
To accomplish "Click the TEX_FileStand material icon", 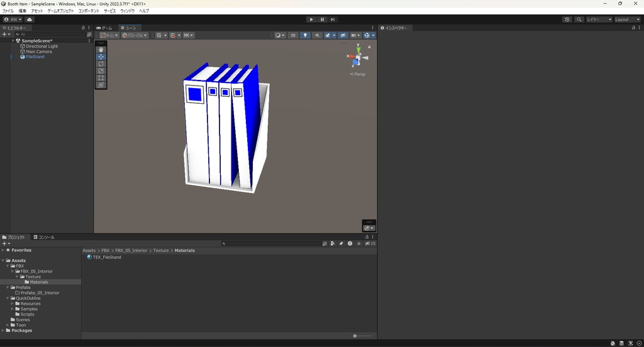I will click(x=89, y=257).
